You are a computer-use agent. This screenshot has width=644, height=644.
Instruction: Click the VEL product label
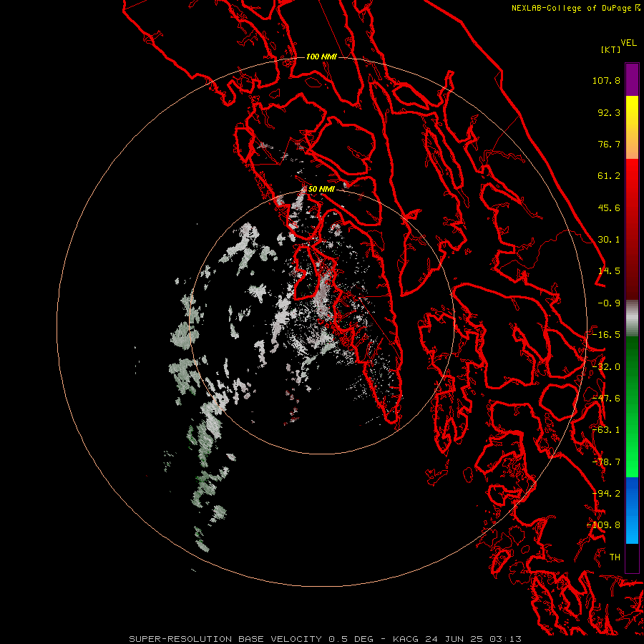point(628,43)
